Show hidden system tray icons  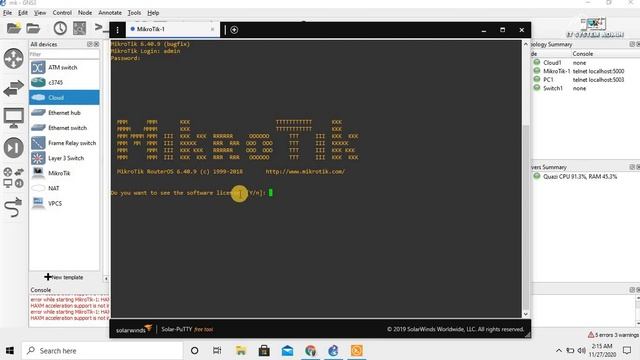tap(559, 351)
